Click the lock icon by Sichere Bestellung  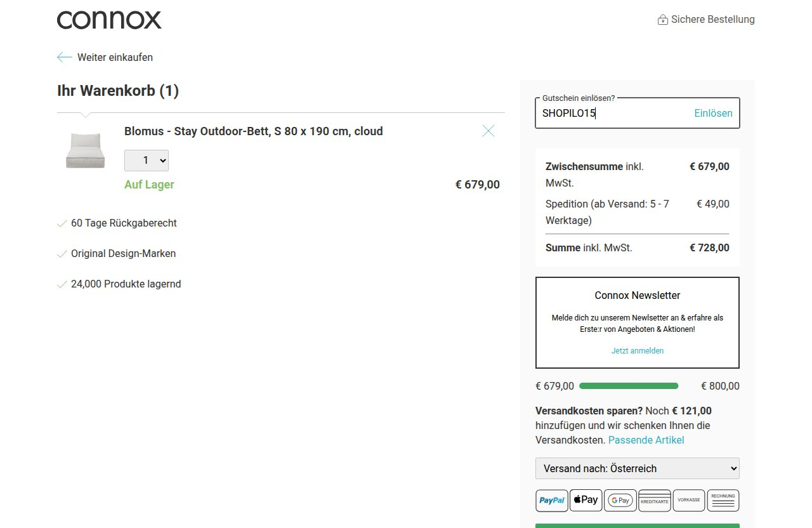[x=663, y=20]
